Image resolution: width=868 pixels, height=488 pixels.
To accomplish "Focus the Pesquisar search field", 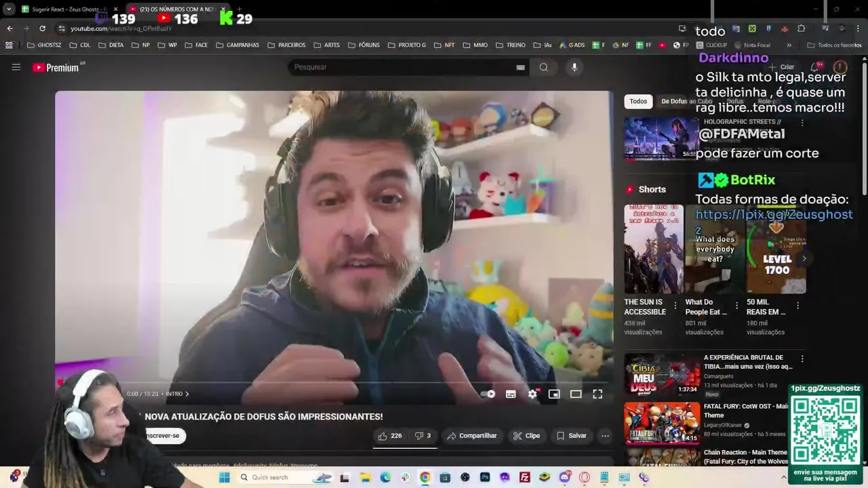I will click(x=403, y=67).
